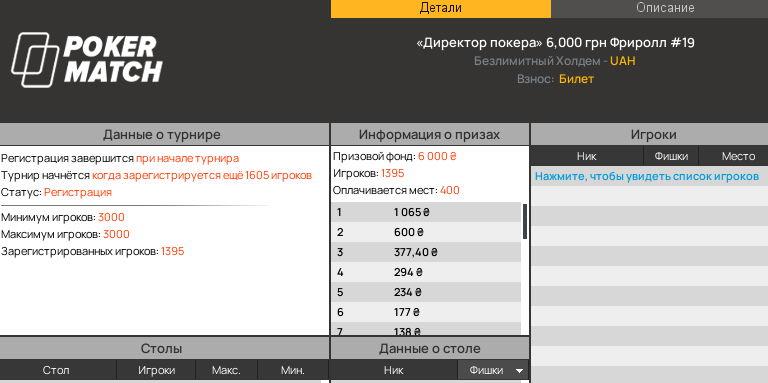Click the Информация о призах panel header
Screen dimensions: 768x383
coord(430,135)
